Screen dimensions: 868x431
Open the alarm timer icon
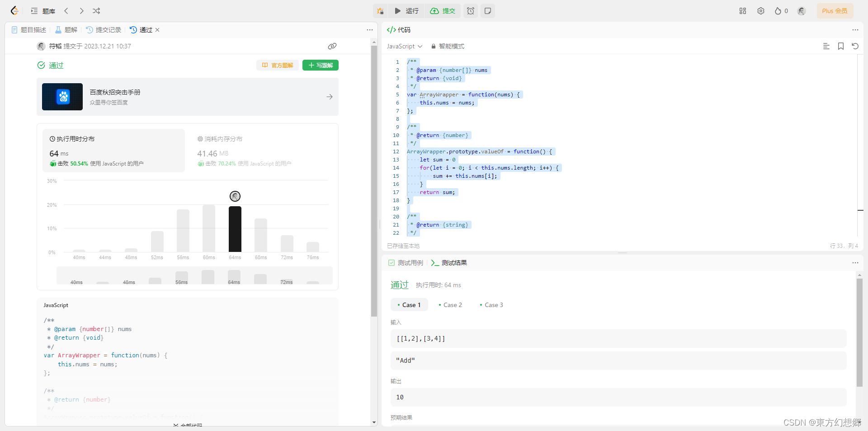(x=471, y=11)
